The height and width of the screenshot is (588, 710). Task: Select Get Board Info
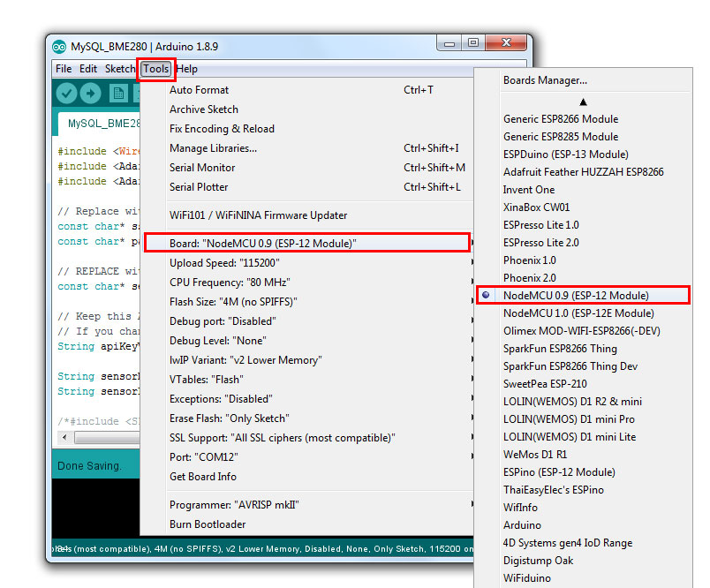(x=308, y=477)
